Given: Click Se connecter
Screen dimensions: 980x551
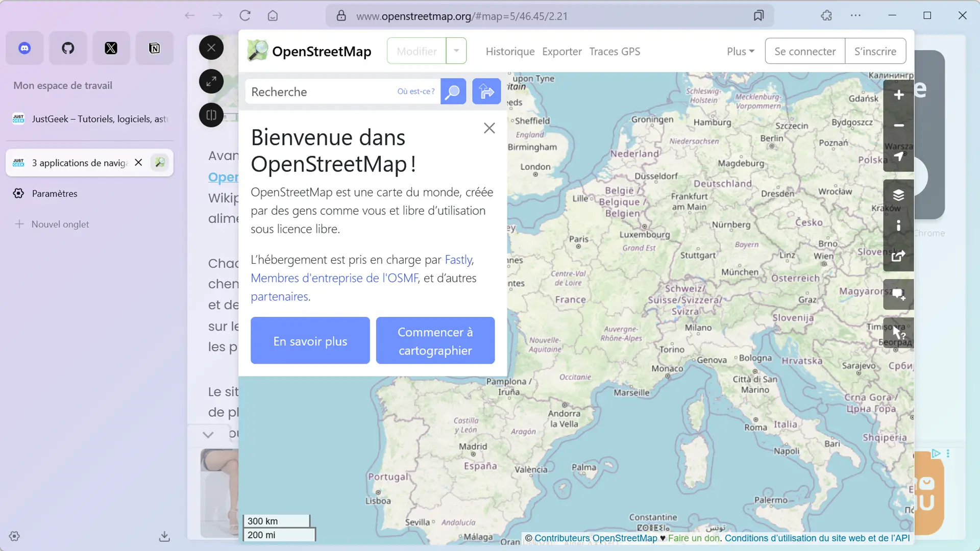Looking at the screenshot, I should tap(805, 51).
